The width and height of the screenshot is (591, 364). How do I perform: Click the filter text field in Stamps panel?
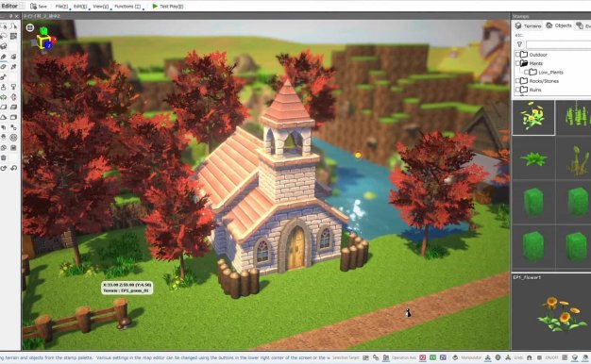559,44
